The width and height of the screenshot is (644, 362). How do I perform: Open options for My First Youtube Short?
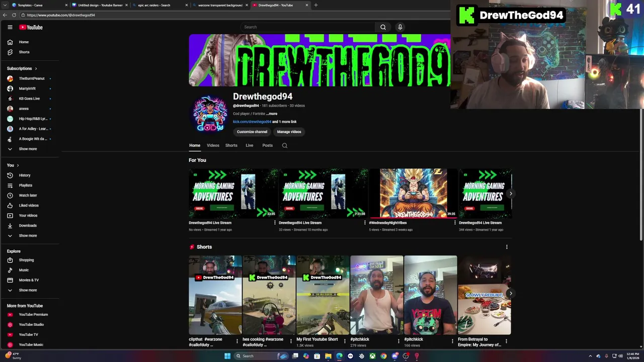tap(345, 341)
